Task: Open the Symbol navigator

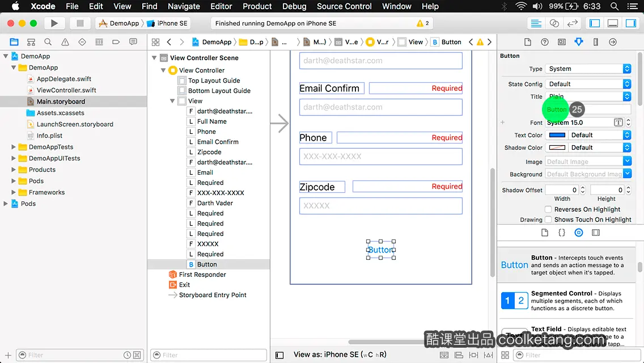Action: [31, 42]
